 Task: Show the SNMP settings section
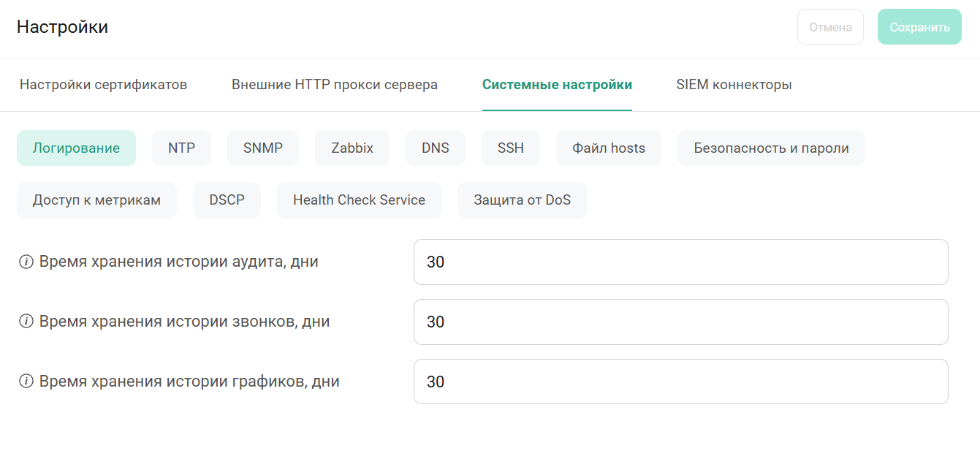pos(263,148)
